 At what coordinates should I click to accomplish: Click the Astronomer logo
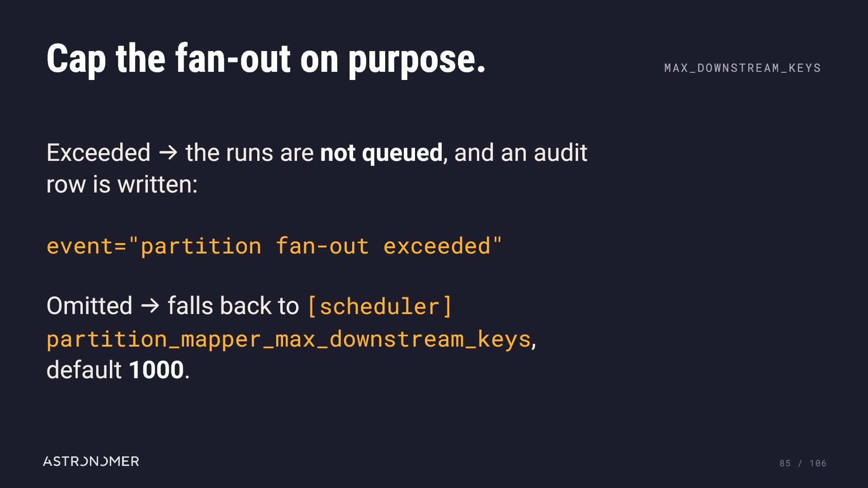[91, 461]
